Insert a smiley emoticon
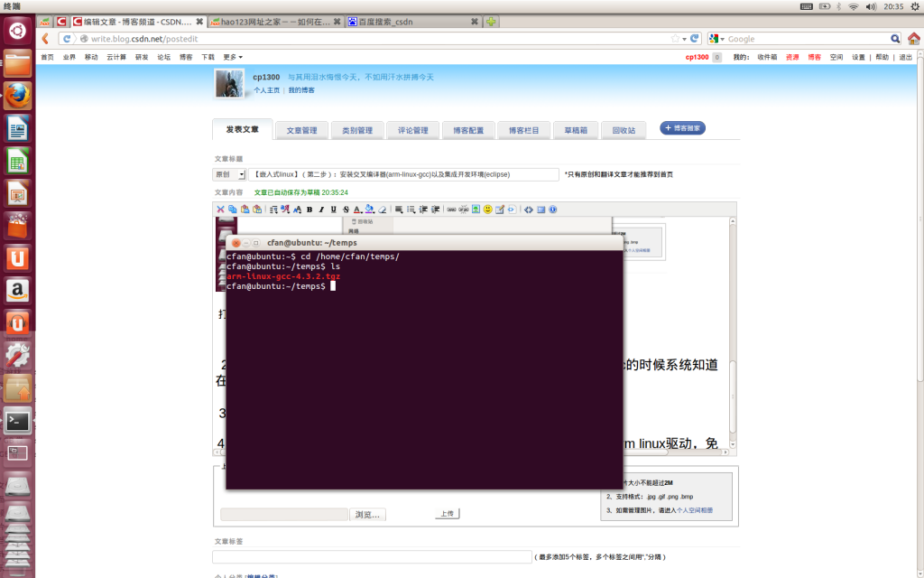The width and height of the screenshot is (924, 578). tap(487, 210)
